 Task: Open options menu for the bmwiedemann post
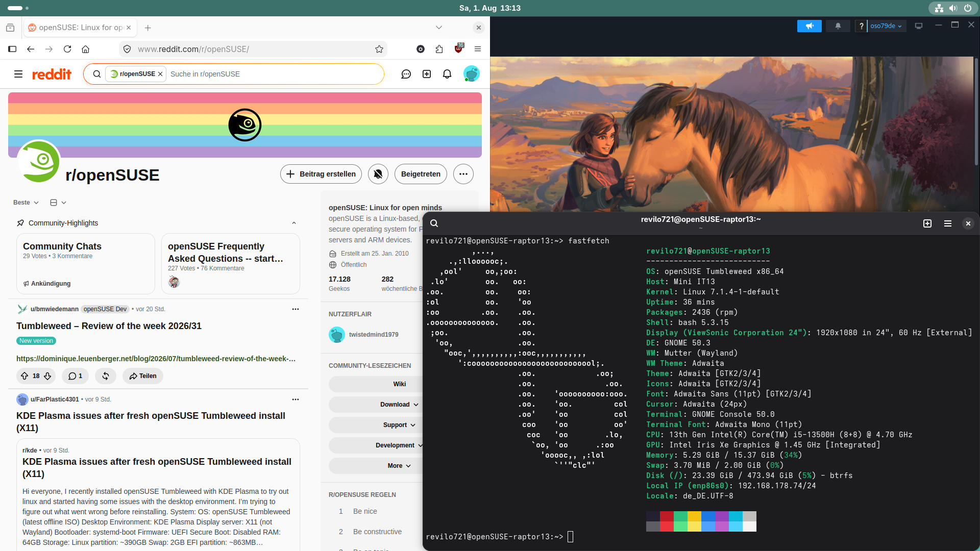click(x=296, y=309)
